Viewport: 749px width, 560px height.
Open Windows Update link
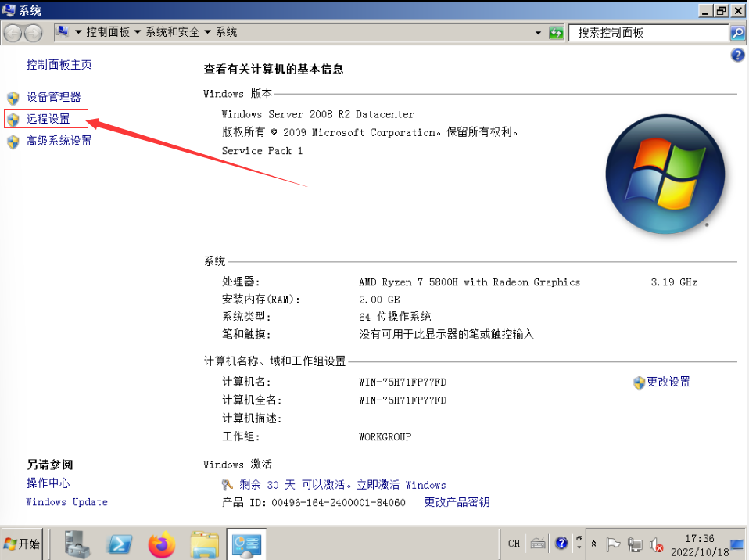coord(67,502)
